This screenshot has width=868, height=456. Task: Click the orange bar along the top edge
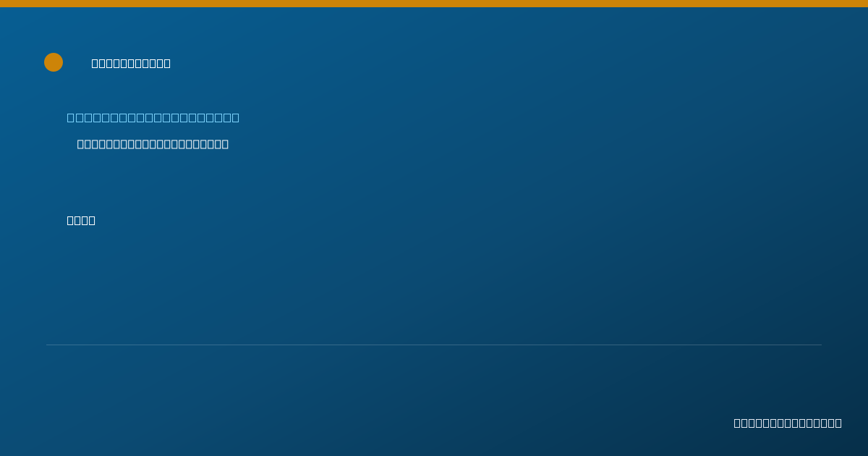click(434, 4)
